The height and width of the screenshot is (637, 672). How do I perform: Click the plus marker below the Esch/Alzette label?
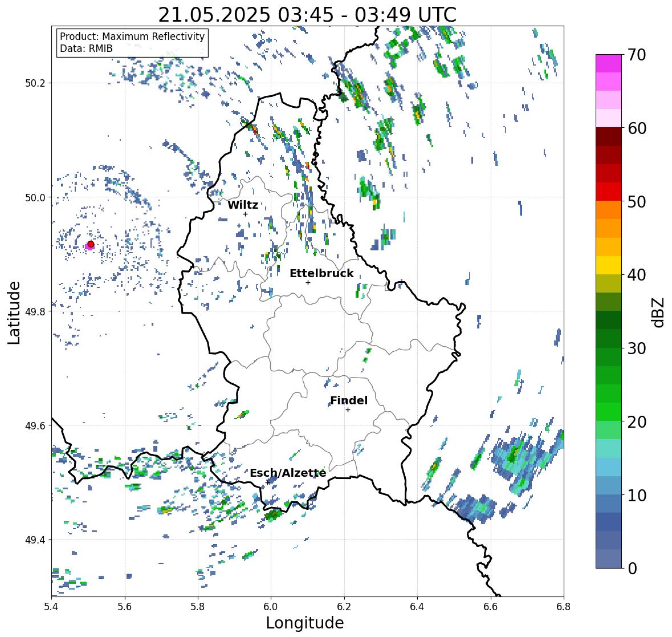pos(267,482)
